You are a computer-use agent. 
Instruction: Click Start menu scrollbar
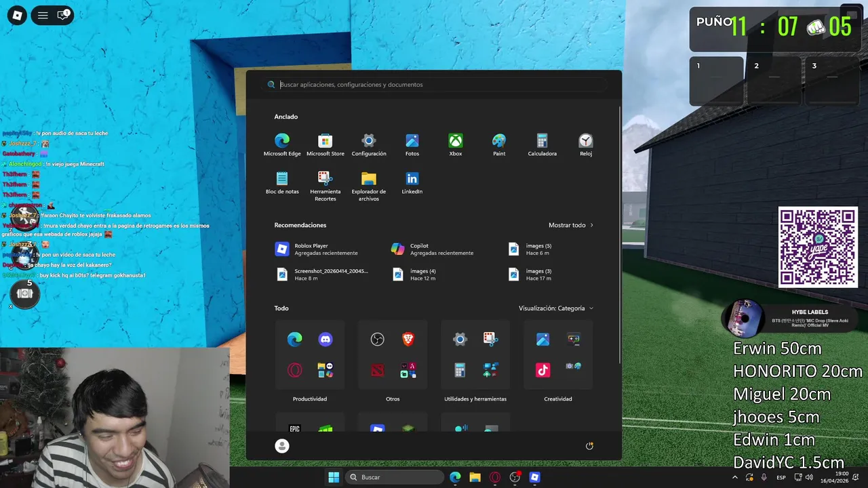[620, 234]
